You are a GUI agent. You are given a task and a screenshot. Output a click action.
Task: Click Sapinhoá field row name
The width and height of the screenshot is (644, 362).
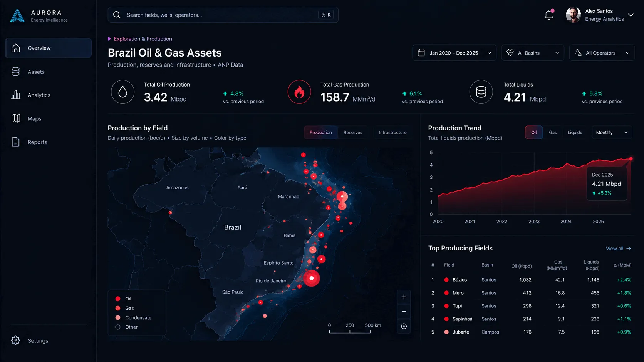(x=462, y=319)
